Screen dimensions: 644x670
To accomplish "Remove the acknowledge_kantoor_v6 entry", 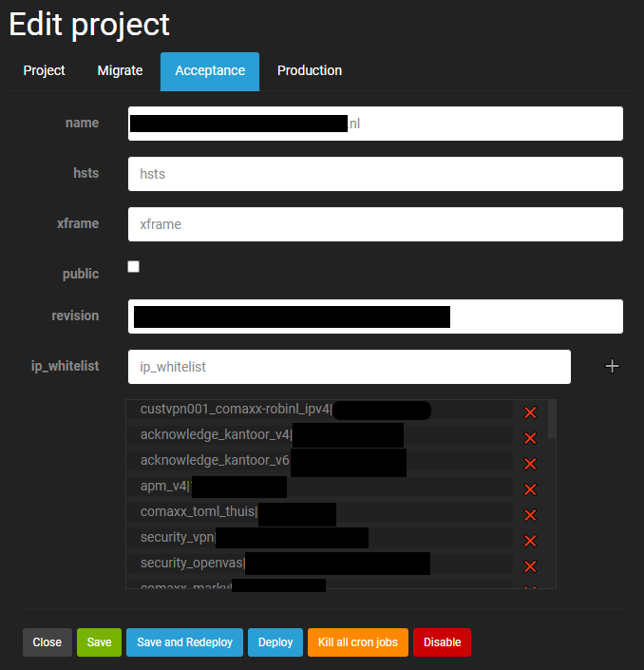I will pyautogui.click(x=530, y=464).
